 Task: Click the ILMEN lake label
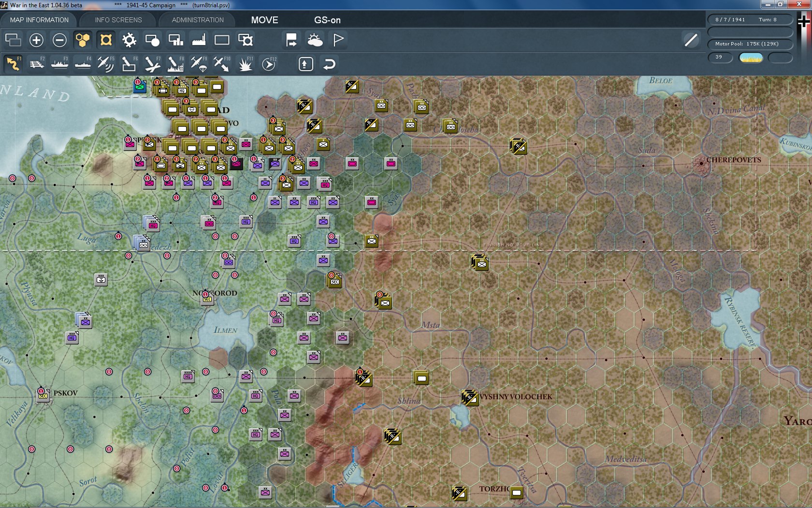[225, 330]
